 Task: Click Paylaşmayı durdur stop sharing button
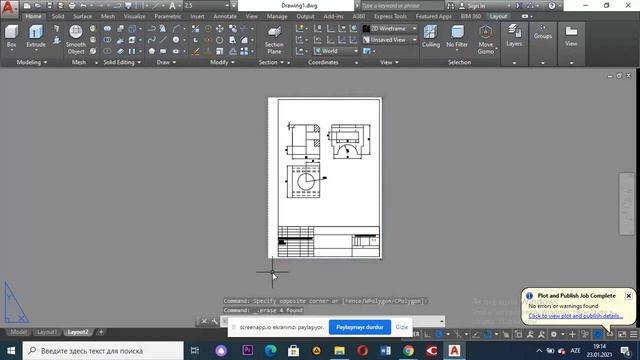click(360, 327)
